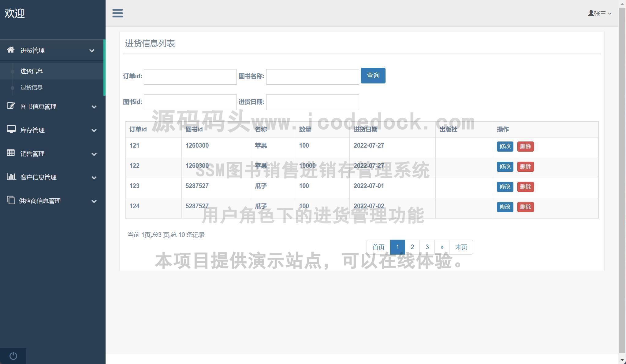Toggle the hamburger sidebar menu icon
This screenshot has height=364, width=626.
117,13
